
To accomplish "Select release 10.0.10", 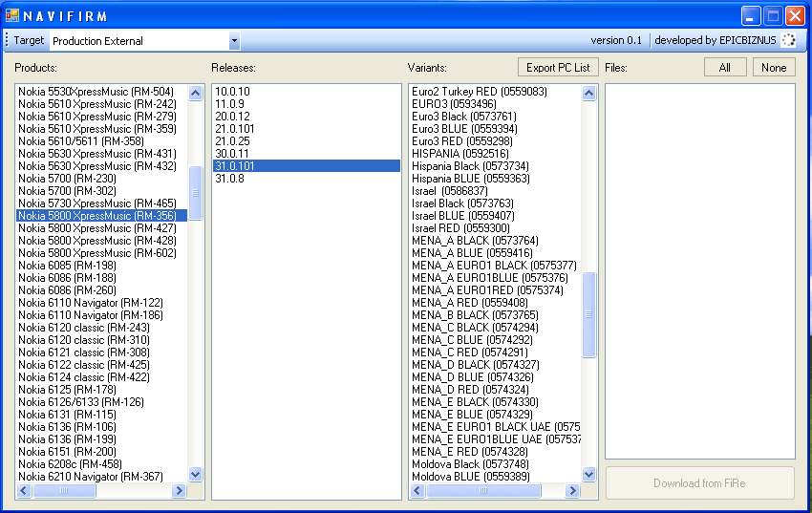I will point(306,92).
